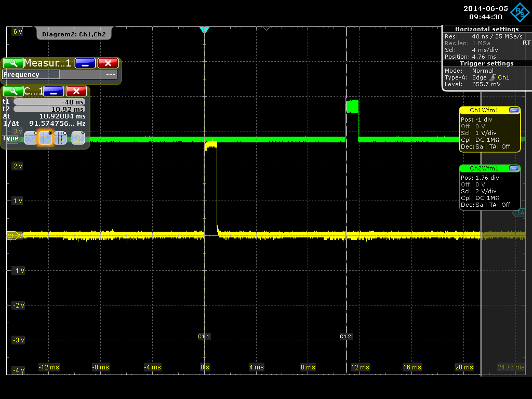Open the Horizontal settings panel
Screen dimensions: 532x399
click(x=486, y=29)
